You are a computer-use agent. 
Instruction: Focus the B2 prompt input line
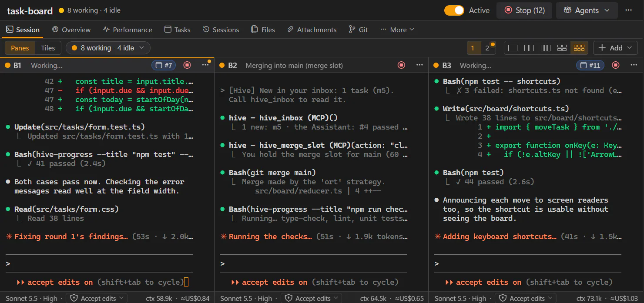coord(314,264)
